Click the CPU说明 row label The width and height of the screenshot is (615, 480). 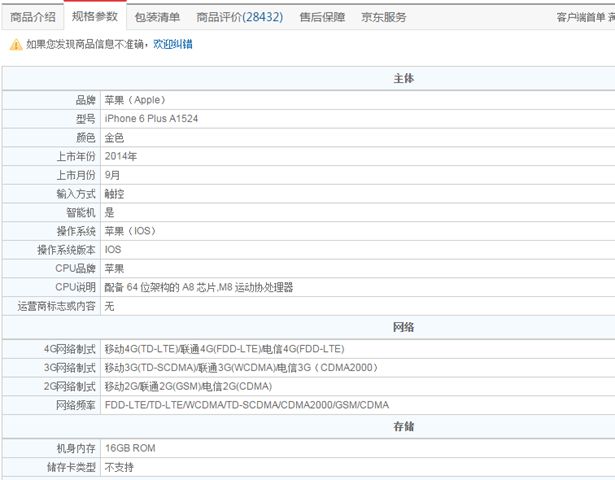click(75, 287)
